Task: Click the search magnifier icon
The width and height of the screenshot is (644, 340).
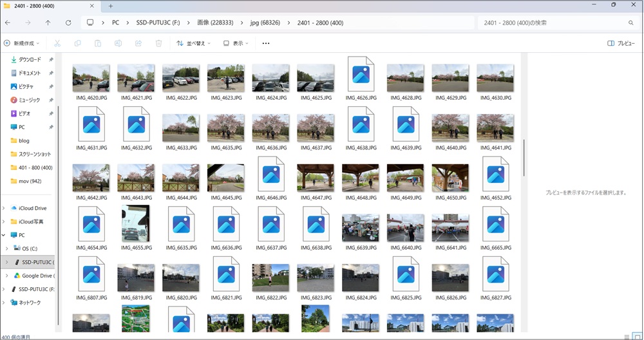Action: 631,23
